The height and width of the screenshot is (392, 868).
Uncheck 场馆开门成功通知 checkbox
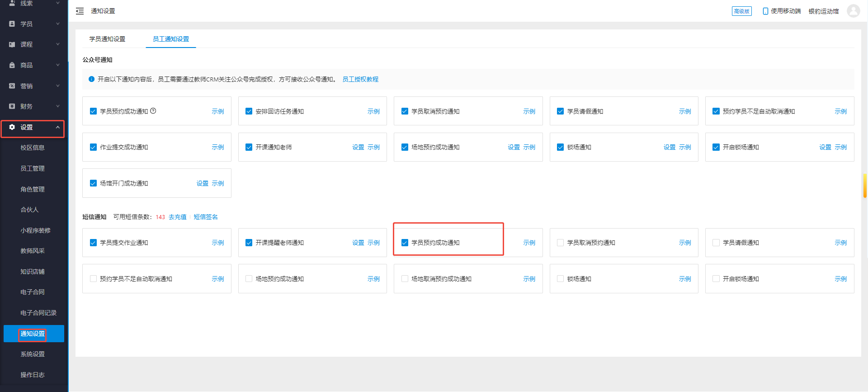(x=93, y=183)
